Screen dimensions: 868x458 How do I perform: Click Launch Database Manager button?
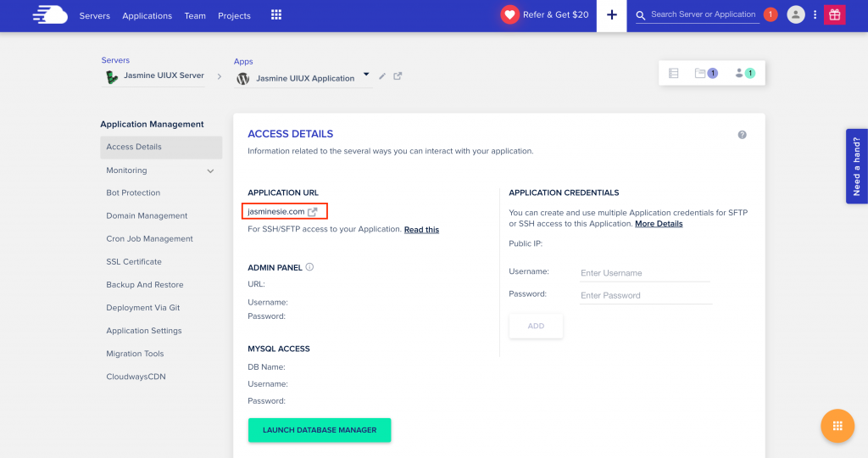click(x=320, y=430)
